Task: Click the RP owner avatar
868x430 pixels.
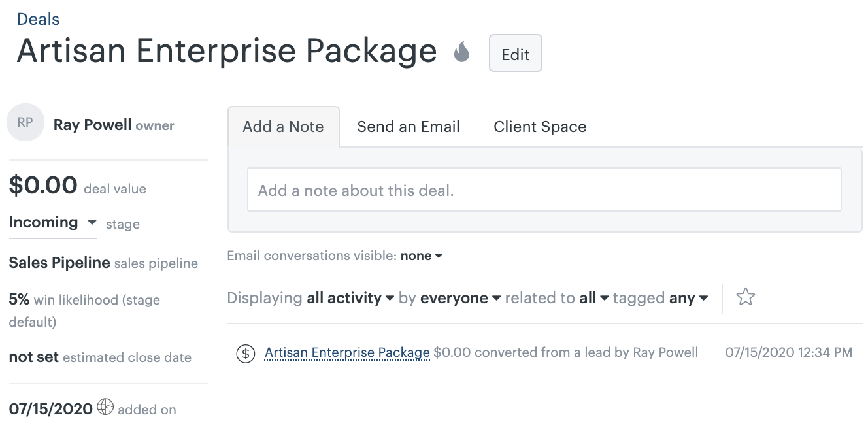Action: 25,122
